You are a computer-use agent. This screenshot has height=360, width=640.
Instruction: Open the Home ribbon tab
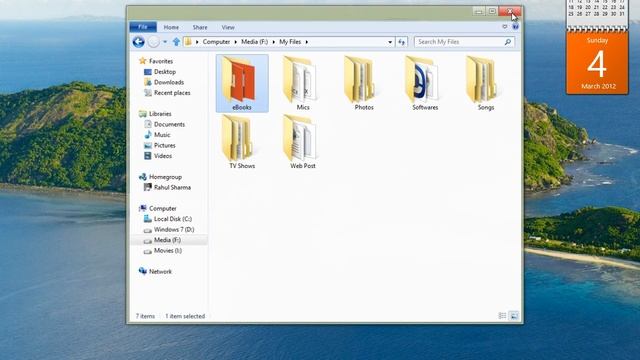(171, 27)
